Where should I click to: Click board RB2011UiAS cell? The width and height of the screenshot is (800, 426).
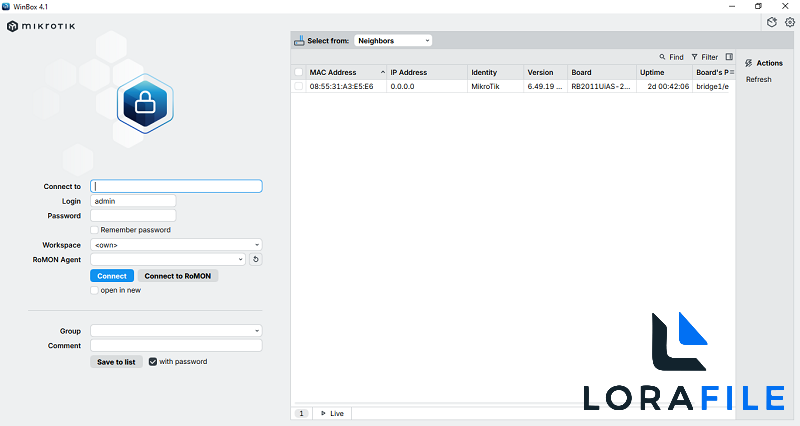point(601,86)
